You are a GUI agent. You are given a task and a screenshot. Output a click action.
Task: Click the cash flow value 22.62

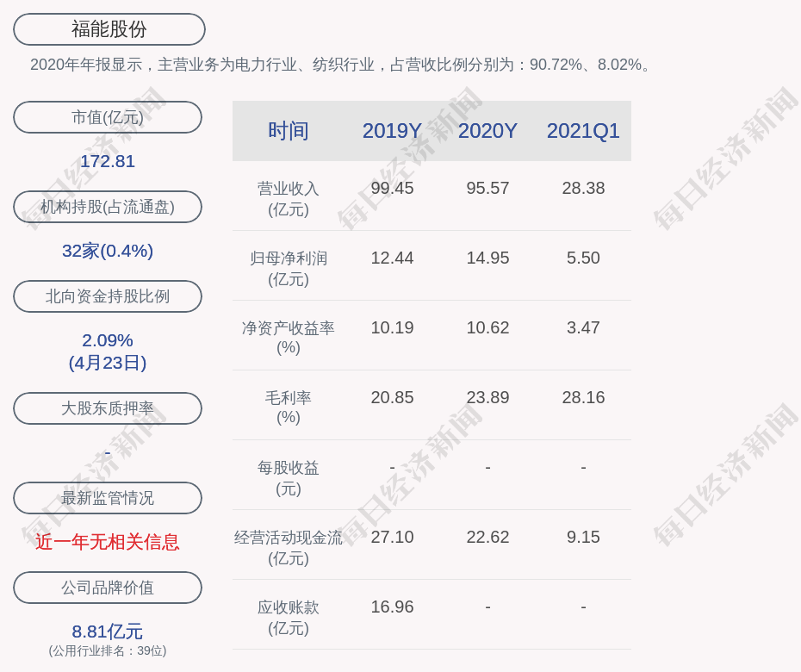(x=487, y=537)
